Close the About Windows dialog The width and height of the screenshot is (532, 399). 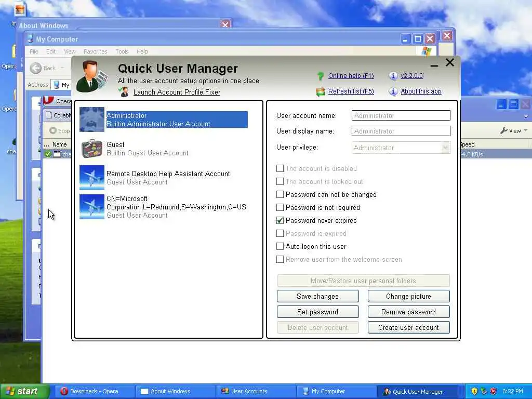[x=225, y=25]
